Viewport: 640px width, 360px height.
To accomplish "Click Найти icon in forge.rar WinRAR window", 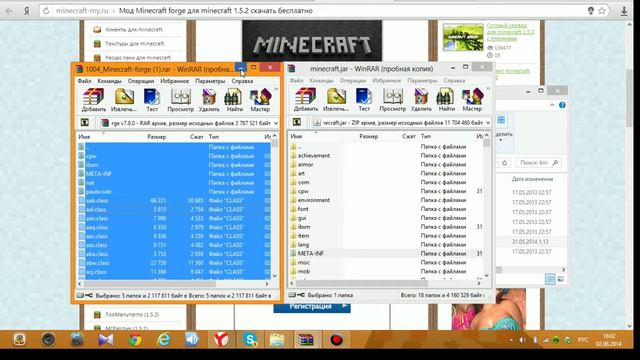I will click(x=234, y=100).
